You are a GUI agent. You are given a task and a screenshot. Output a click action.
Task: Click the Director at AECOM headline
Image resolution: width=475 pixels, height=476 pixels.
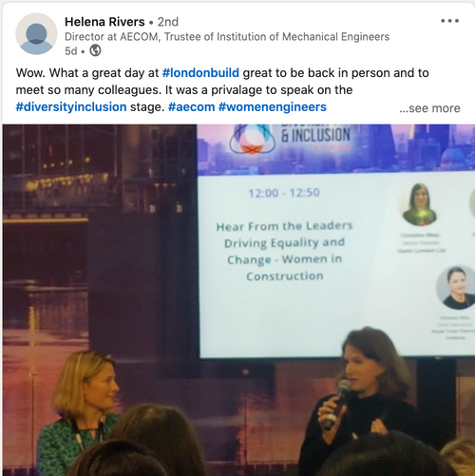227,37
